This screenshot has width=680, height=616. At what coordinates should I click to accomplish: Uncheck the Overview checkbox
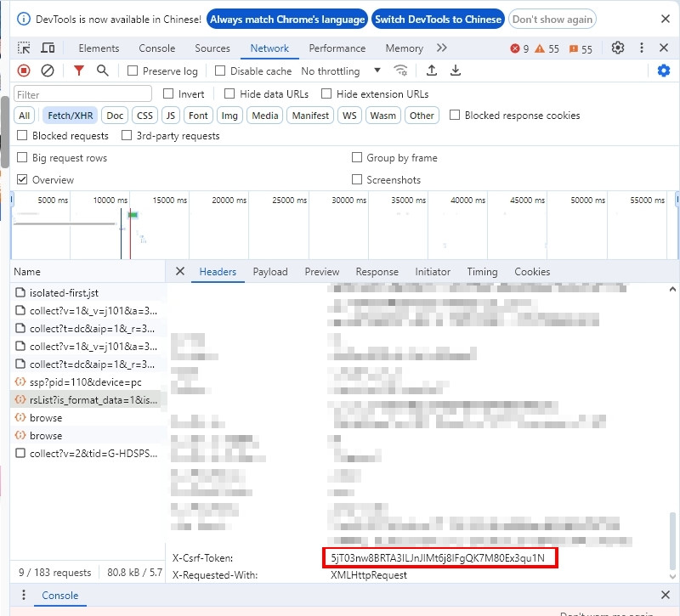click(x=22, y=179)
